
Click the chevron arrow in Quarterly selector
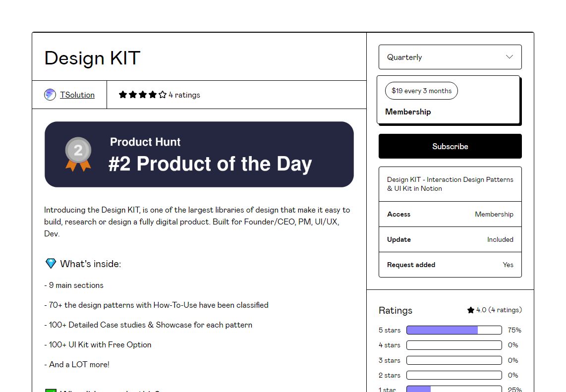point(509,56)
